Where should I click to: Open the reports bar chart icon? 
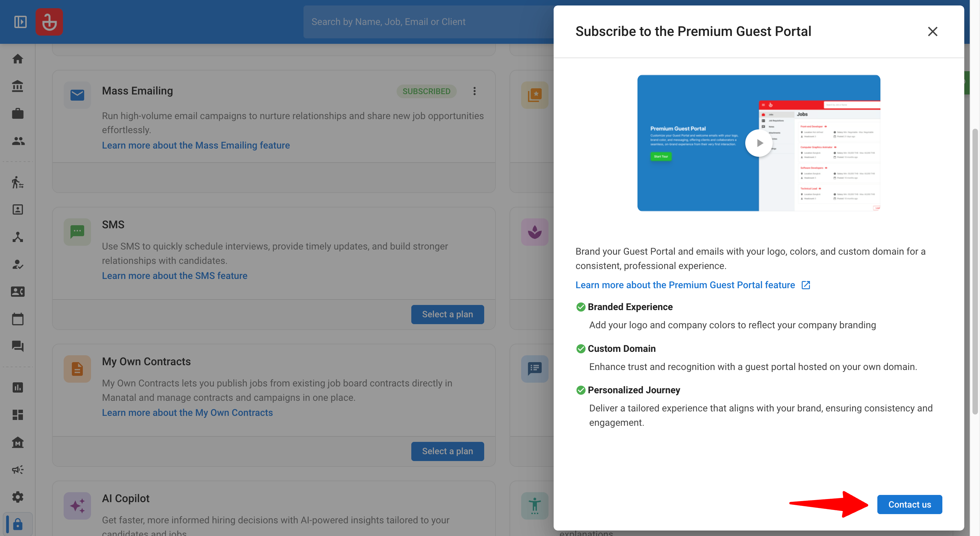tap(17, 387)
